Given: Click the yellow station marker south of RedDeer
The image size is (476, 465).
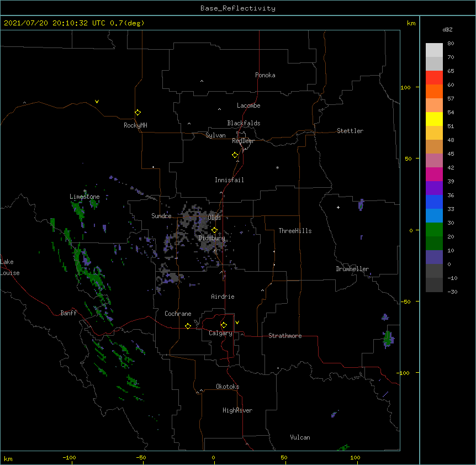Looking at the screenshot, I should [x=235, y=155].
